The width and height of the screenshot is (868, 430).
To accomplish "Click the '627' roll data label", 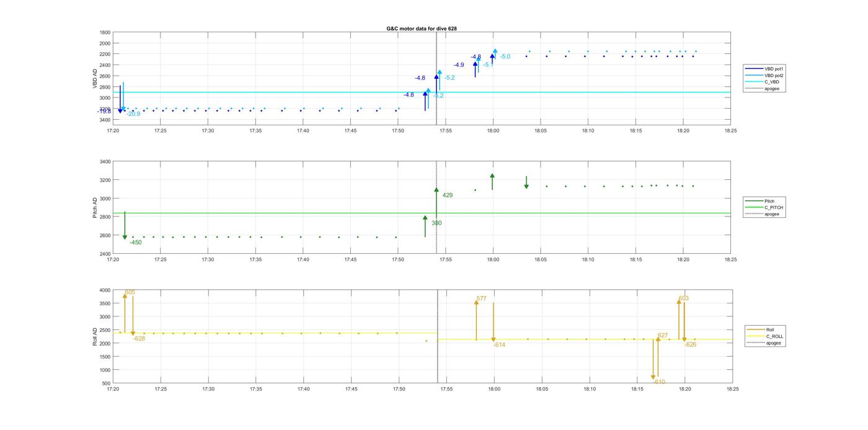I will point(663,336).
